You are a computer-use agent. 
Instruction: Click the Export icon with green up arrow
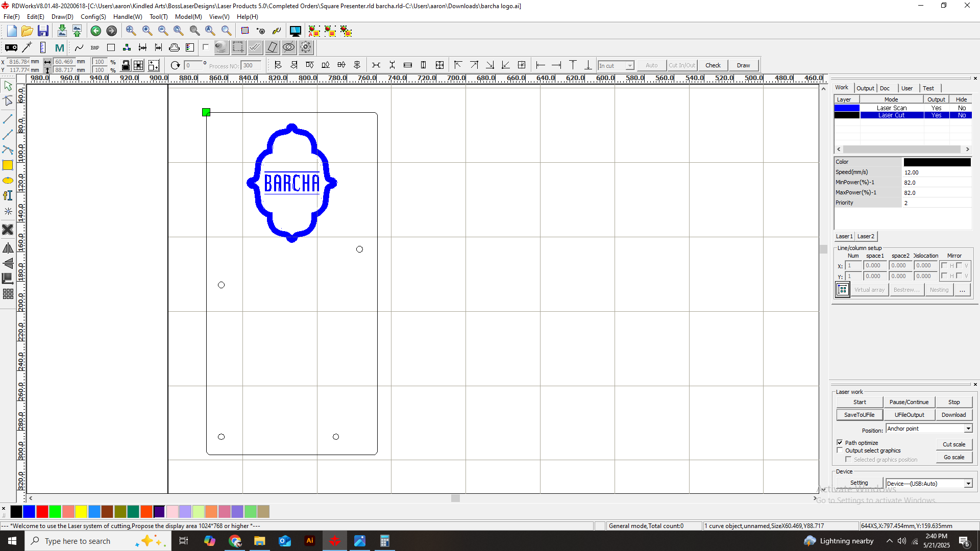point(77,31)
